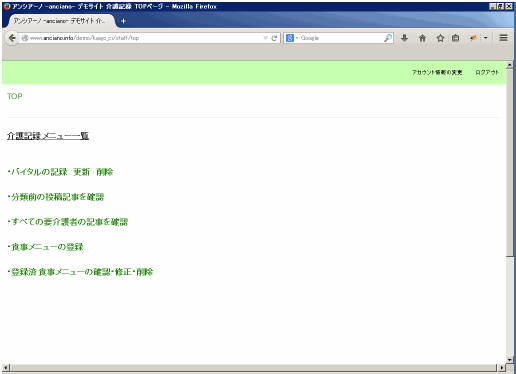Click the site identity globe icon
The height and width of the screenshot is (374, 516).
click(25, 38)
